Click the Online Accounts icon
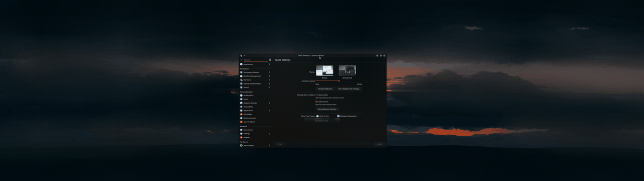The height and width of the screenshot is (181, 644). [241, 118]
